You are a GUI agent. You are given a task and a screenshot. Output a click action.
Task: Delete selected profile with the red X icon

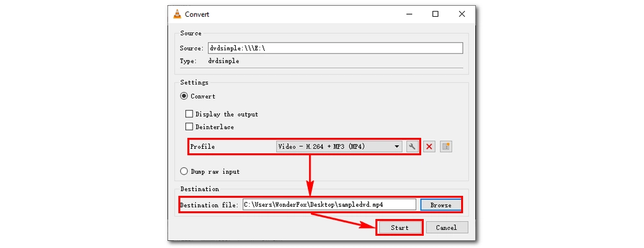pos(429,147)
